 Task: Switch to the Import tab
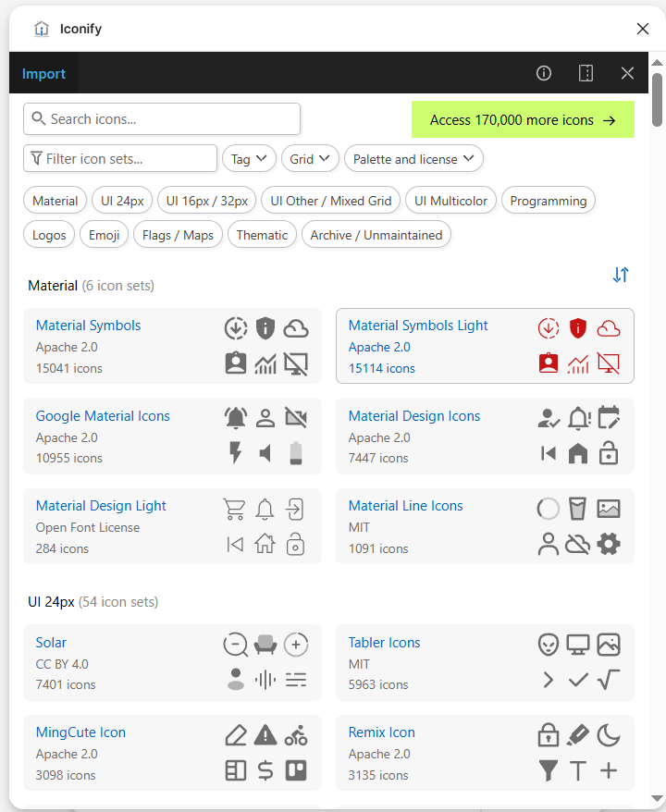point(44,73)
